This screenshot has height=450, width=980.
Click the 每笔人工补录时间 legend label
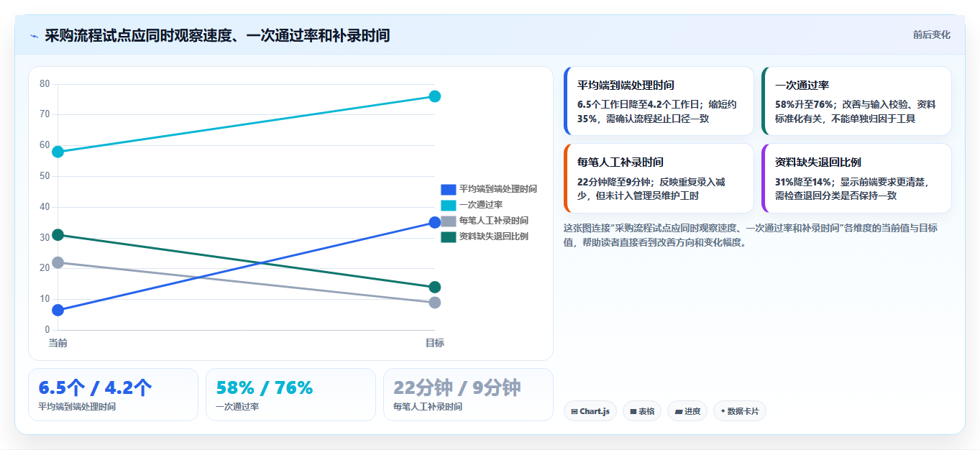coord(494,221)
